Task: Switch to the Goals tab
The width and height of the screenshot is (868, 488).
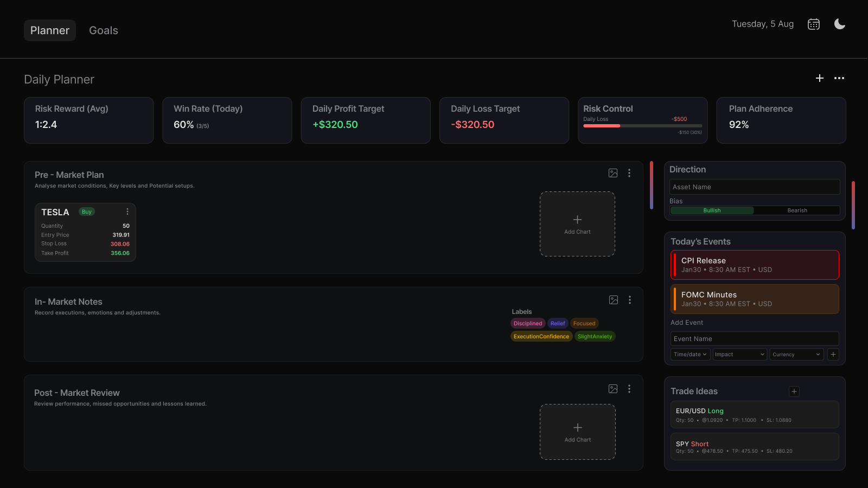Action: click(103, 30)
